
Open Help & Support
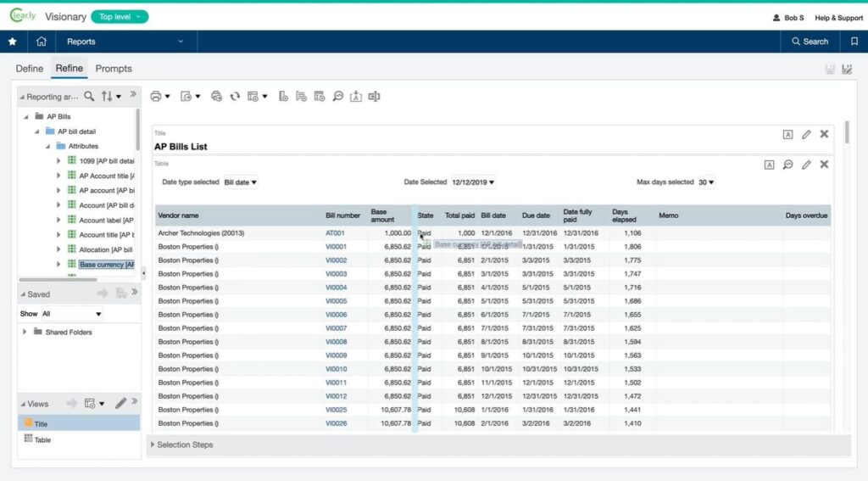point(838,18)
